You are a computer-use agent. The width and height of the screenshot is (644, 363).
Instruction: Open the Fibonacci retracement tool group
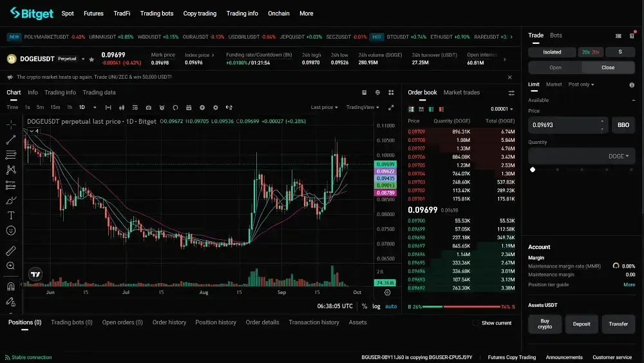11,155
